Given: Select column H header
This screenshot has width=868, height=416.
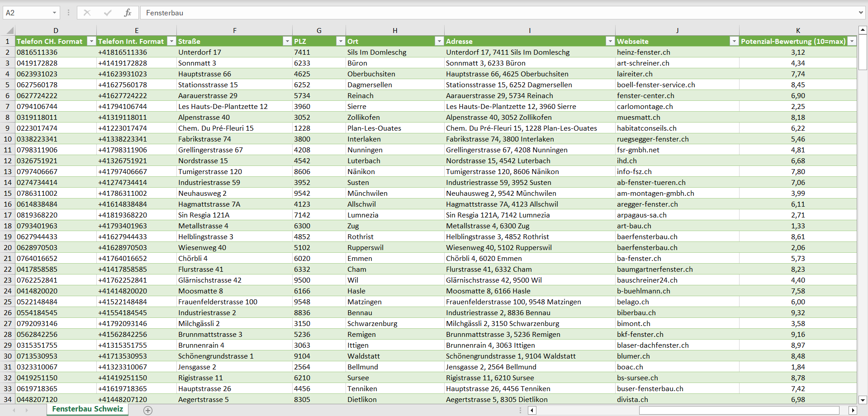Looking at the screenshot, I should coord(395,30).
